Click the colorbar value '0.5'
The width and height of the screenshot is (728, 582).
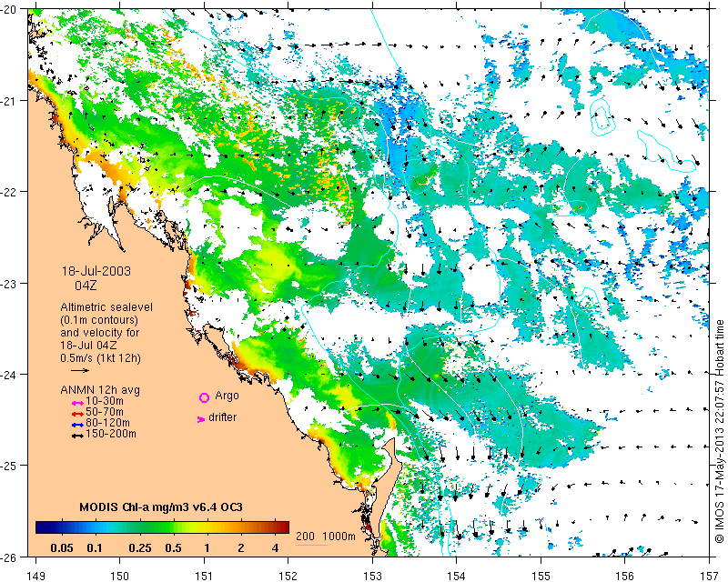(173, 548)
